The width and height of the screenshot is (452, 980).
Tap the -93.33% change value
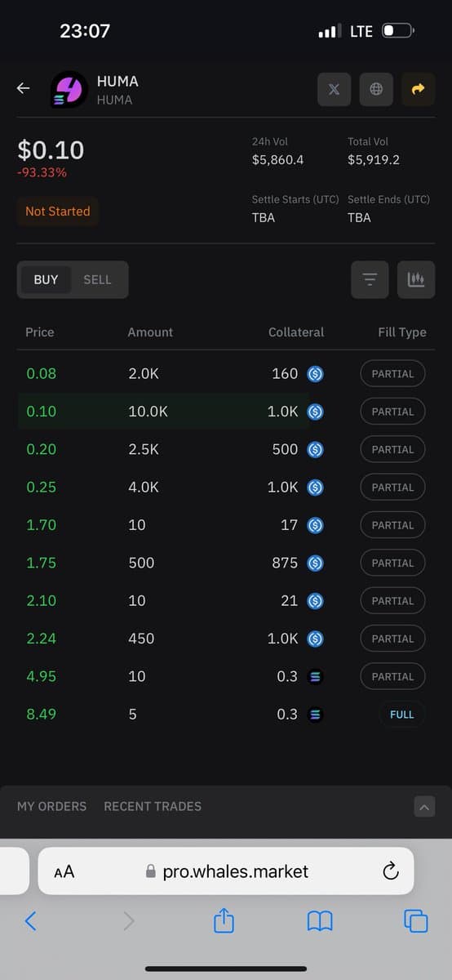(x=42, y=173)
